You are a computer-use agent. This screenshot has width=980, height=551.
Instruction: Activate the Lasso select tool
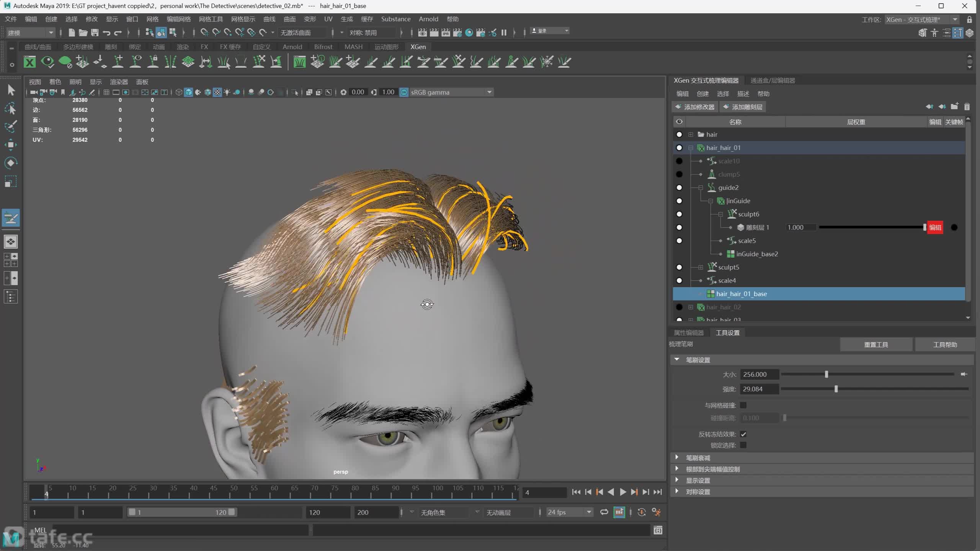tap(11, 108)
